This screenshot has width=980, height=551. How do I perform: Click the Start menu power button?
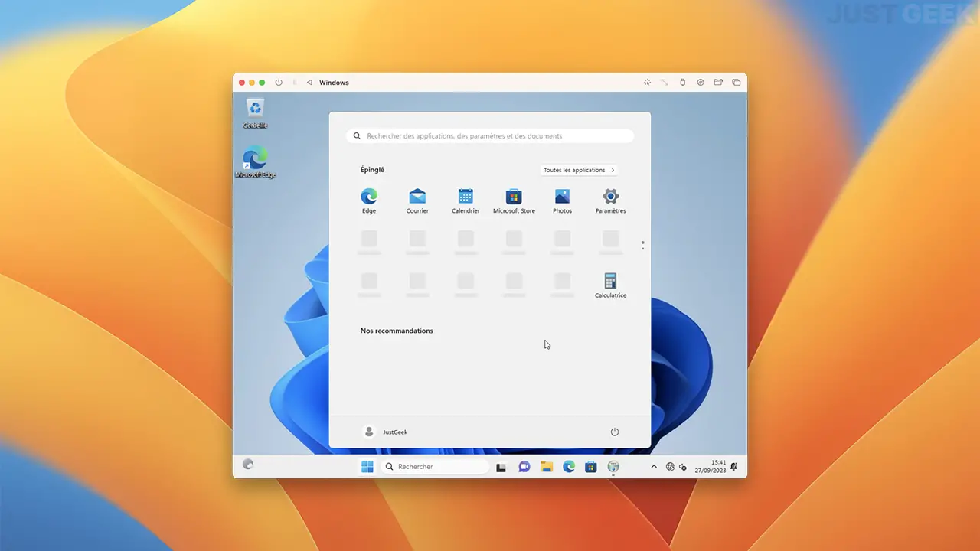[614, 432]
